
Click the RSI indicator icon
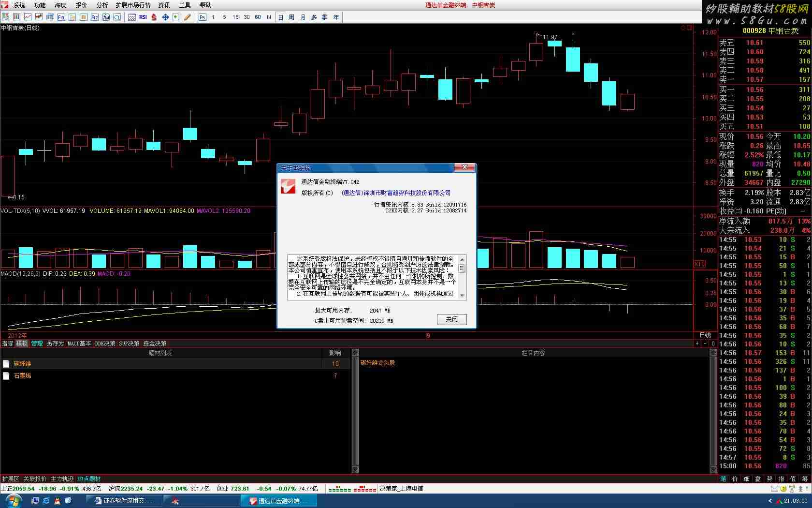point(143,17)
